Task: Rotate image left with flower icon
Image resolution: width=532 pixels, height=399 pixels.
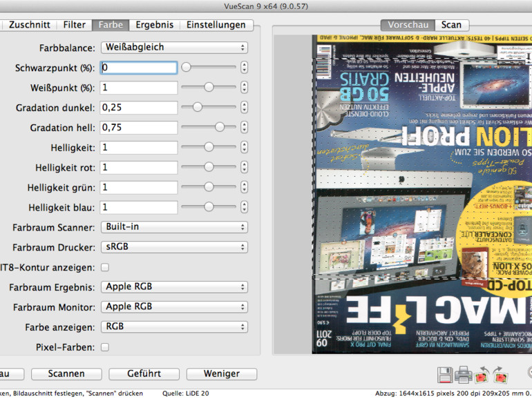Action: click(x=482, y=375)
